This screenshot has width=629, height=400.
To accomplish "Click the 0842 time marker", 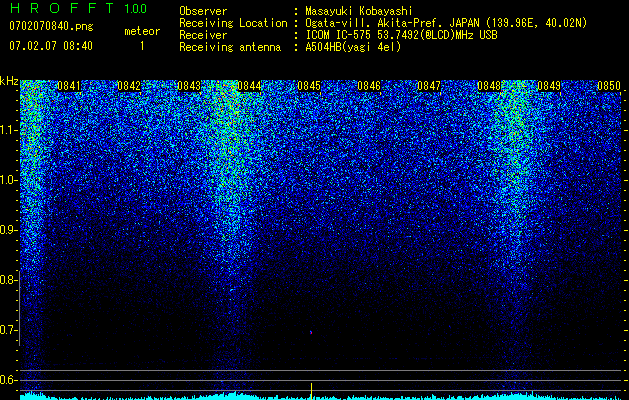I will [129, 86].
